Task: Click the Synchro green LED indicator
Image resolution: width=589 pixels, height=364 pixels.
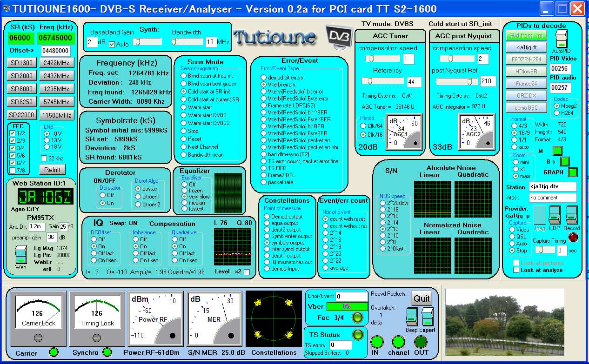Action: [107, 352]
